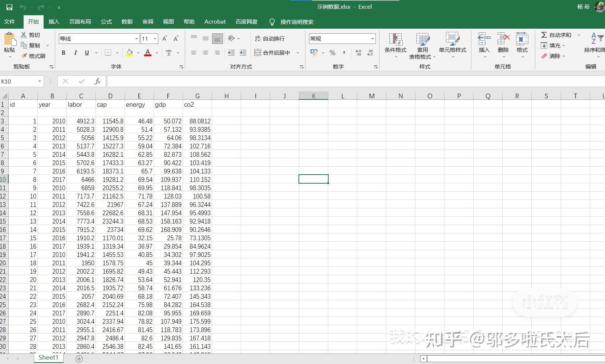Enable increase indent
This screenshot has height=364, width=605.
243,53
